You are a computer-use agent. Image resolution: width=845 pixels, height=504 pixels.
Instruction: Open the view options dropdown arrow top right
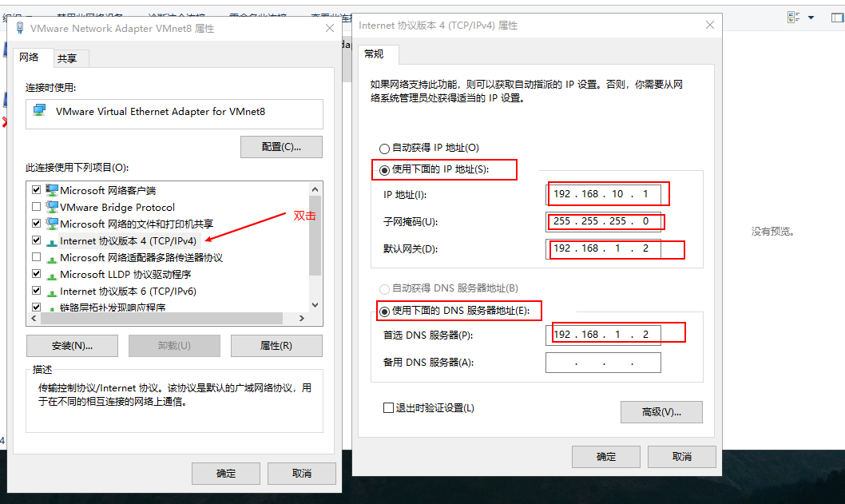(811, 18)
